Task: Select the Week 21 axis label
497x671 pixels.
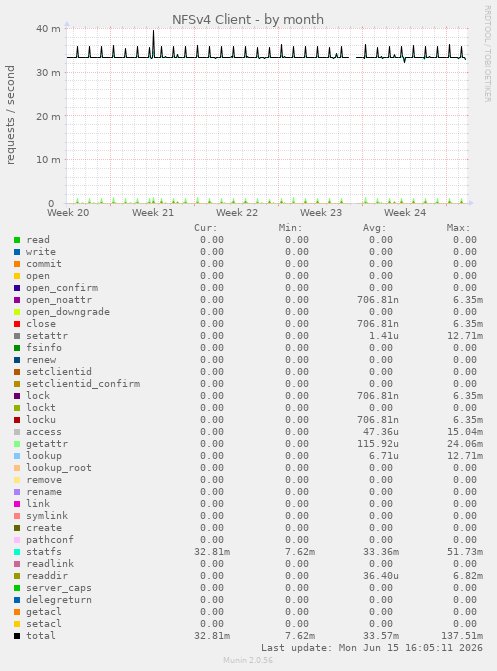Action: click(153, 213)
